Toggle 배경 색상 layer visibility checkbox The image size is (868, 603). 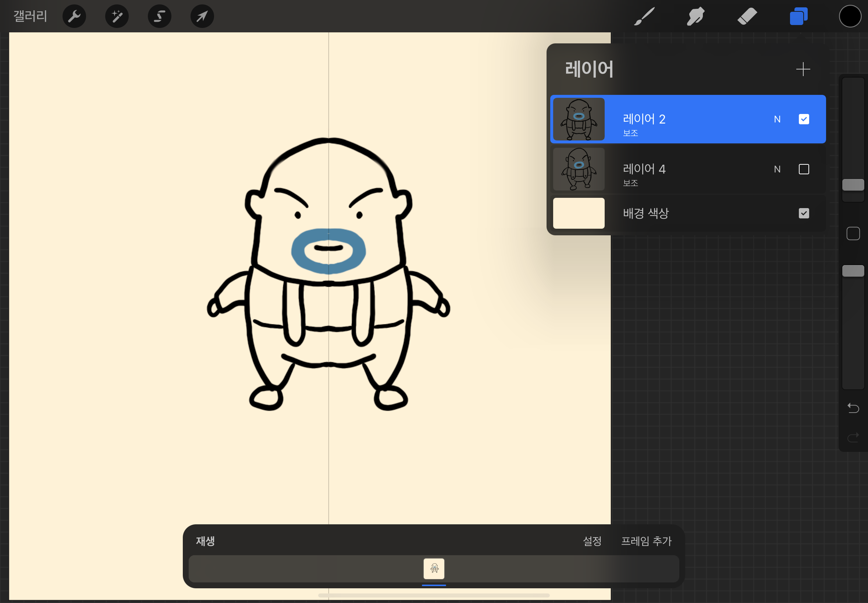[803, 213]
